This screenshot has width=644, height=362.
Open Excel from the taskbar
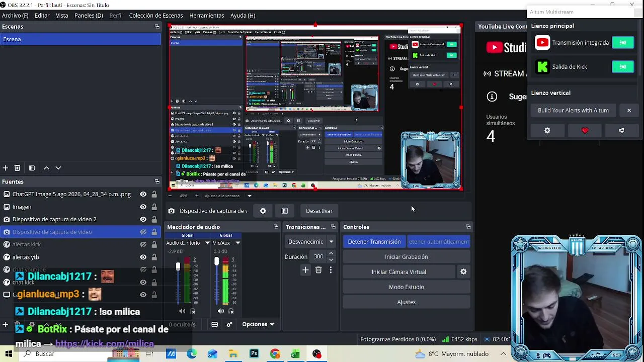[295, 354]
